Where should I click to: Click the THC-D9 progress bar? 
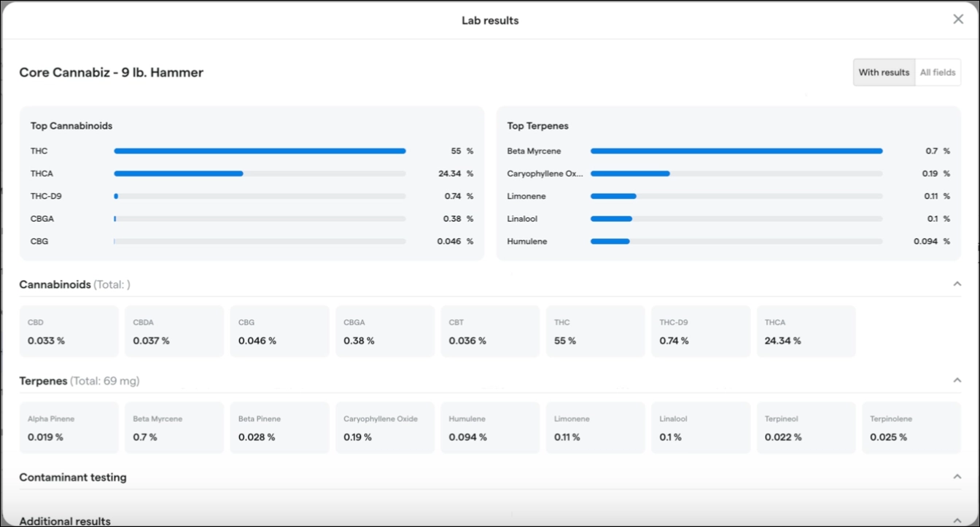point(260,196)
